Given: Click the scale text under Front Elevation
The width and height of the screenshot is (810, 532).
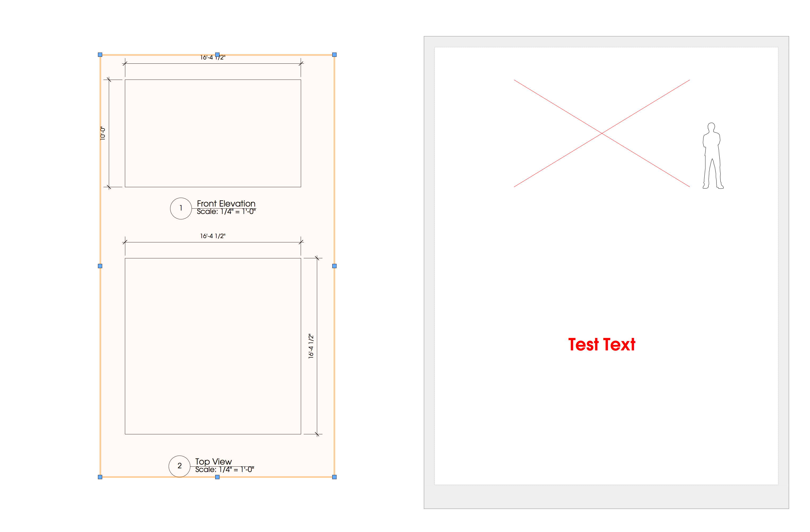Looking at the screenshot, I should tap(226, 212).
